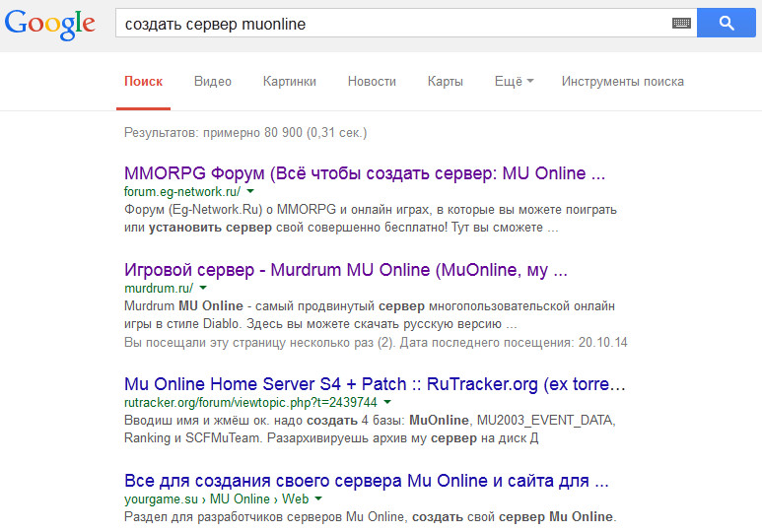Image resolution: width=762 pixels, height=532 pixels.
Task: Click the murdrum.ru/ green URL
Action: point(159,288)
